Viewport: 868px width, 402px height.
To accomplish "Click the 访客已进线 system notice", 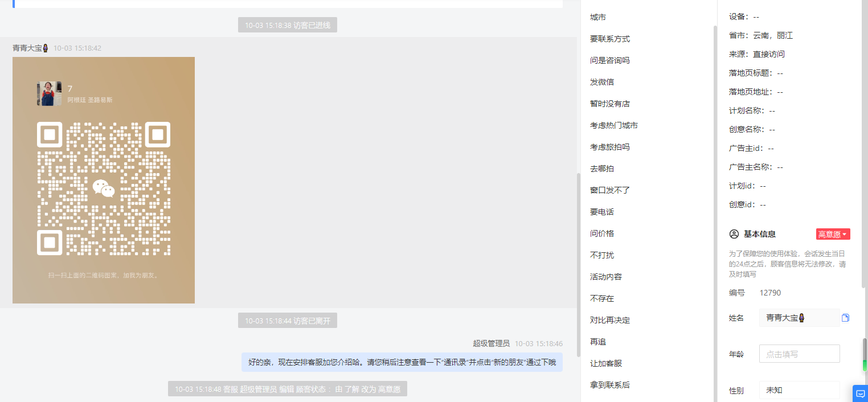I will [288, 25].
